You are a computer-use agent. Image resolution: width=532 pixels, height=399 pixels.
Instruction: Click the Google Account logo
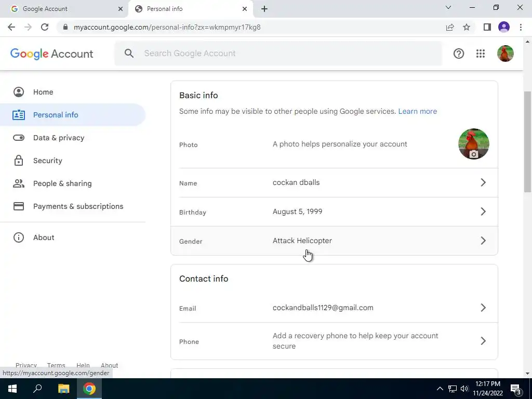tap(51, 54)
